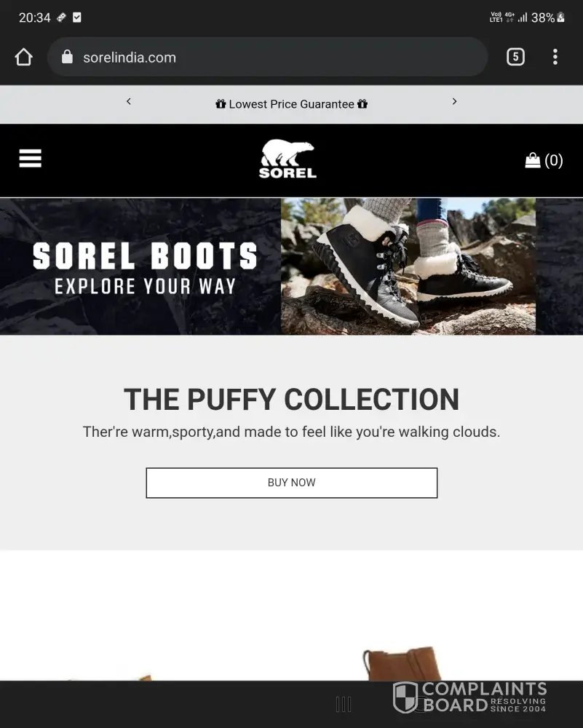Click the Complaints Board watermark logo
The image size is (583, 728).
click(x=469, y=697)
